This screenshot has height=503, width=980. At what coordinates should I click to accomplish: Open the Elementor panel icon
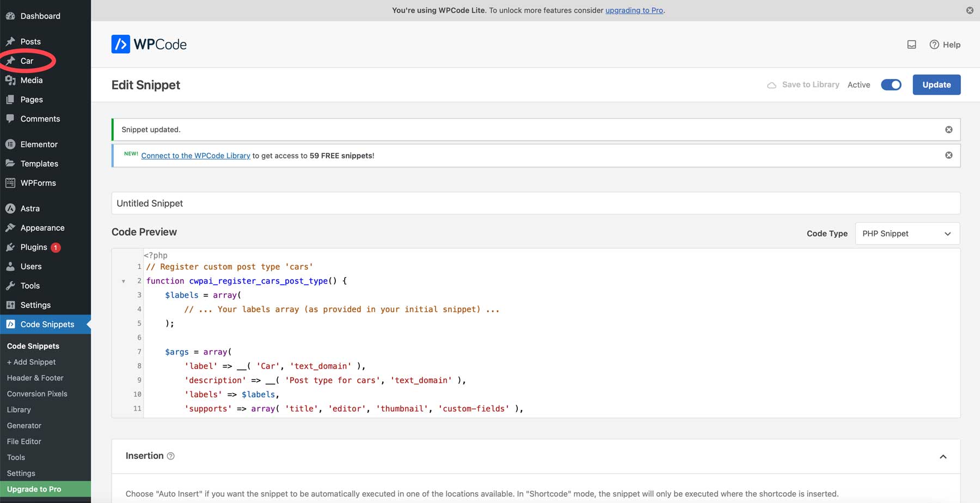coord(10,144)
